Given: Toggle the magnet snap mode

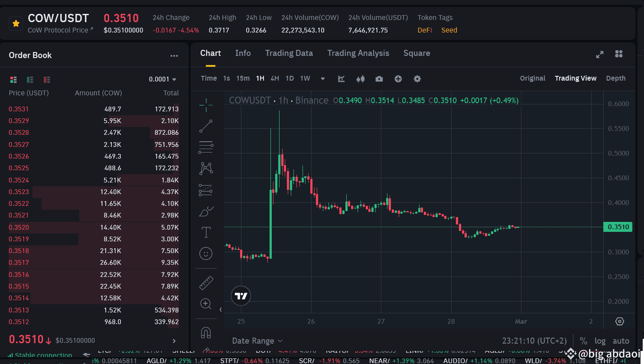Looking at the screenshot, I should tap(206, 332).
